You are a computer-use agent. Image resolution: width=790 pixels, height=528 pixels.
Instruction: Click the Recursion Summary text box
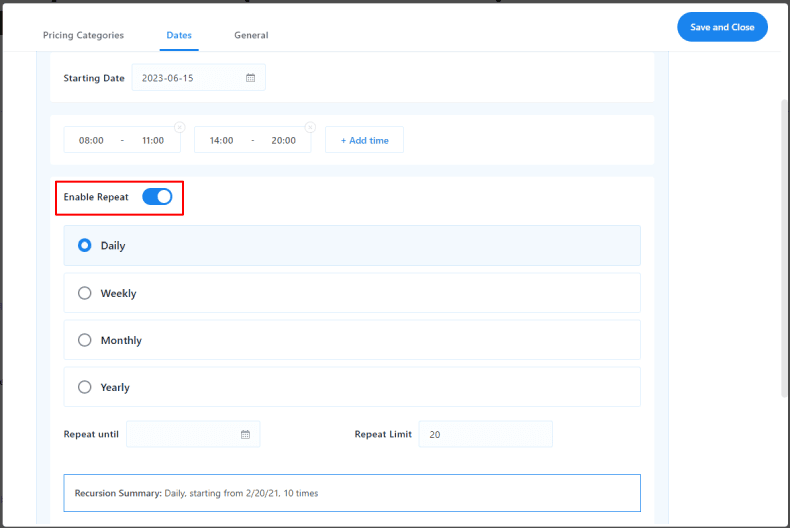[x=352, y=493]
